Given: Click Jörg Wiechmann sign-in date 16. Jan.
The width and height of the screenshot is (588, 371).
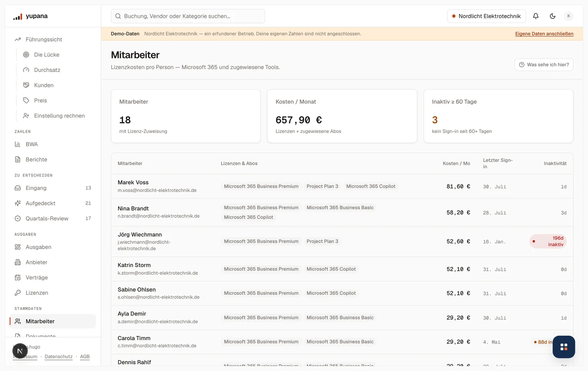Looking at the screenshot, I should tap(494, 242).
